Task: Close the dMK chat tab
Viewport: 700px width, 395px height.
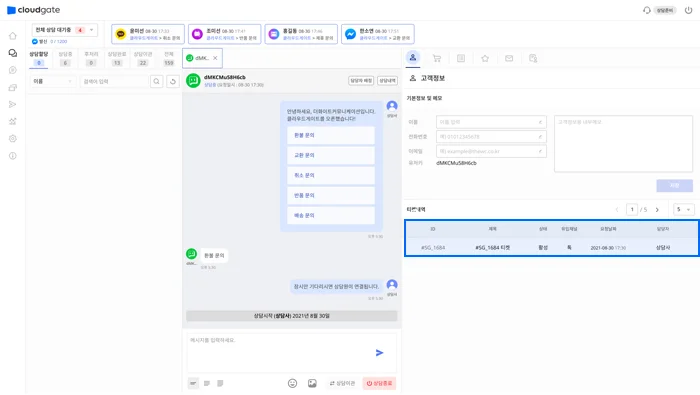Action: tap(215, 58)
